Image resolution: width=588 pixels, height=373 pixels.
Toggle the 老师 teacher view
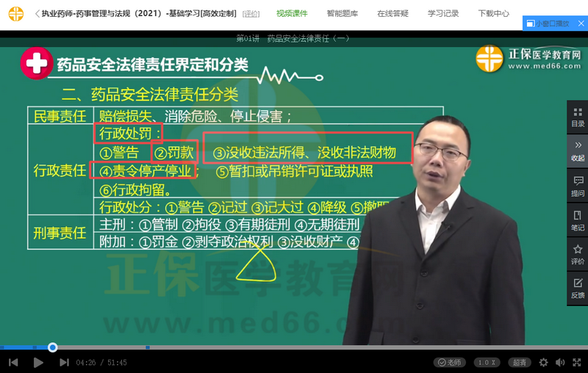(x=450, y=363)
